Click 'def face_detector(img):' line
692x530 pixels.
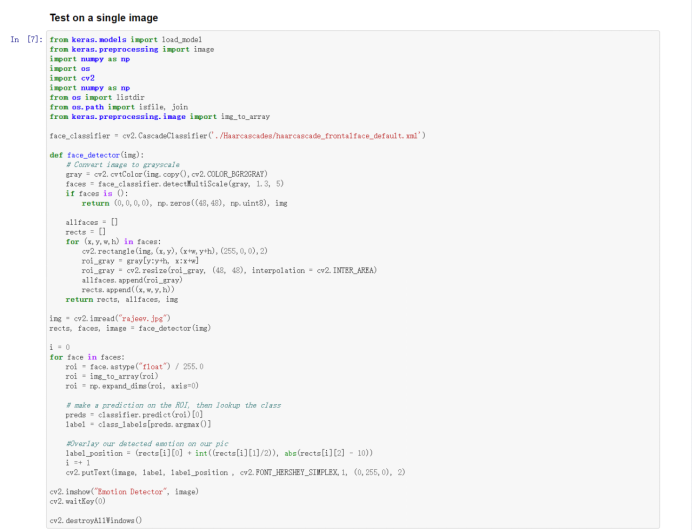pos(97,155)
